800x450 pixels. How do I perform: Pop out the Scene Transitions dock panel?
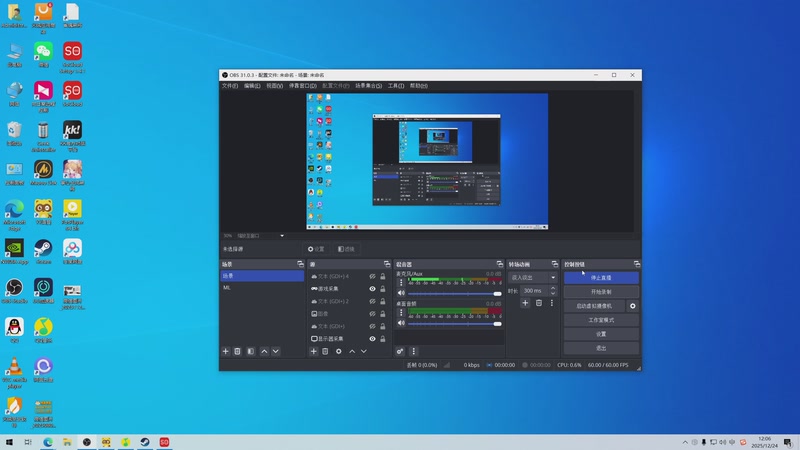tap(555, 264)
